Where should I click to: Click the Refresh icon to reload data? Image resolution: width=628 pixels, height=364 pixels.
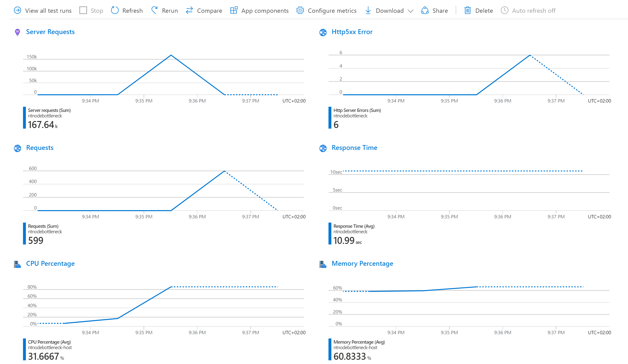click(114, 10)
